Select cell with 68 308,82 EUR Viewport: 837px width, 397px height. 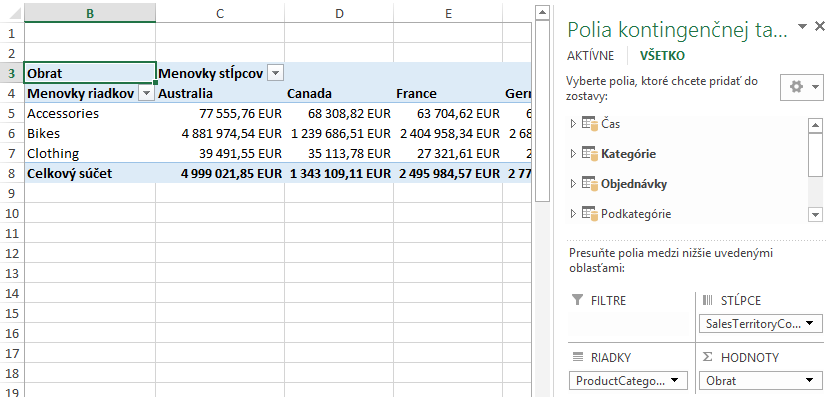coord(339,113)
